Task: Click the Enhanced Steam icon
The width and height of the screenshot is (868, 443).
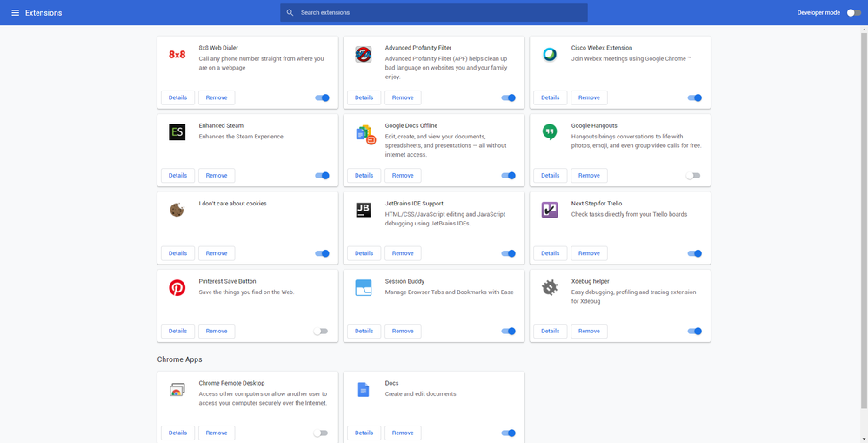Action: (177, 132)
